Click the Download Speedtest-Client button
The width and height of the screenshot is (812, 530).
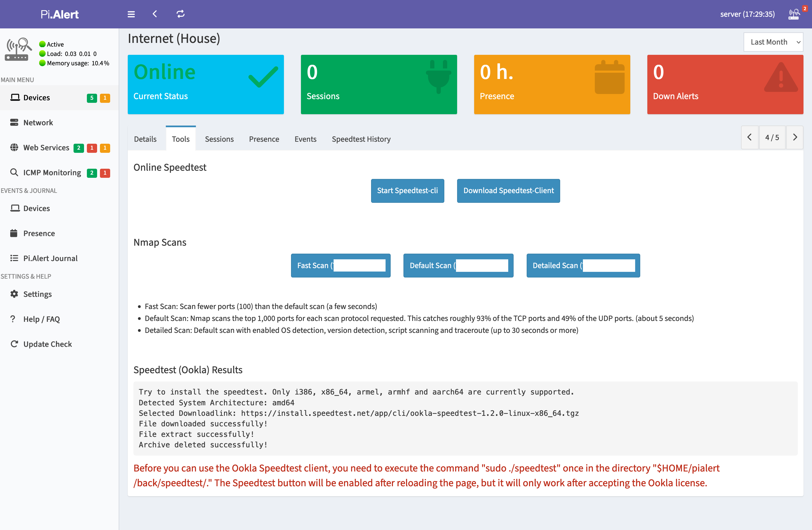[x=508, y=190]
